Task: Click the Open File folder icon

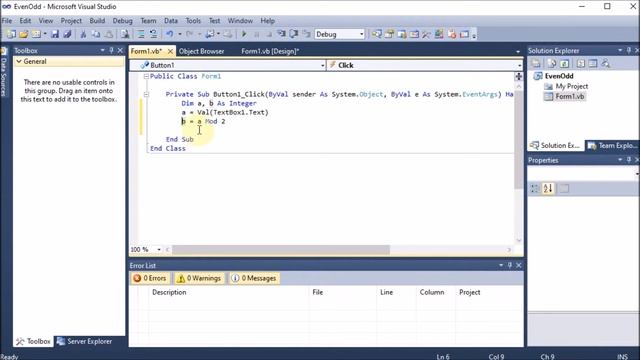Action: pyautogui.click(x=24, y=34)
